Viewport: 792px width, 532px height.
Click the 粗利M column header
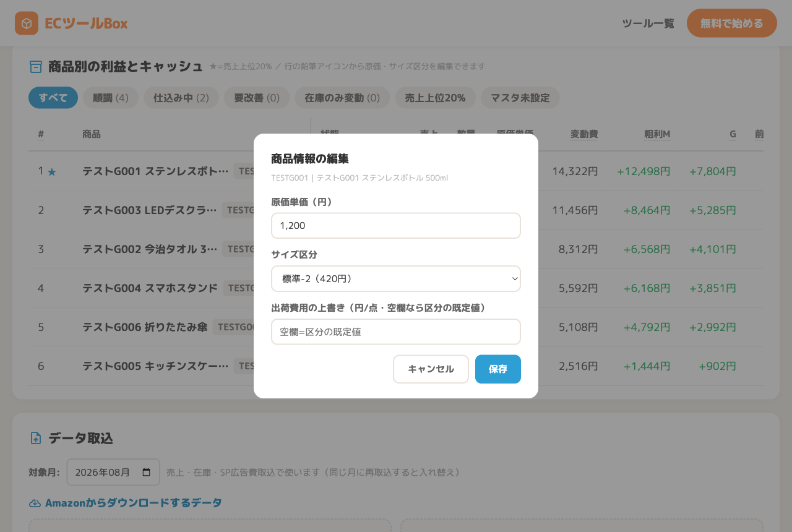tap(657, 134)
